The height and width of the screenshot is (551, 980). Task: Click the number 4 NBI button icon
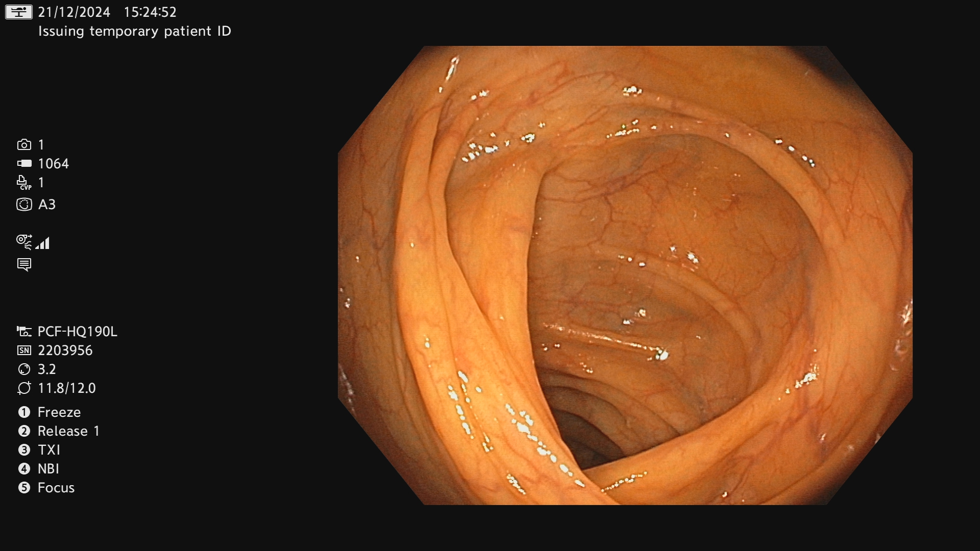coord(24,469)
